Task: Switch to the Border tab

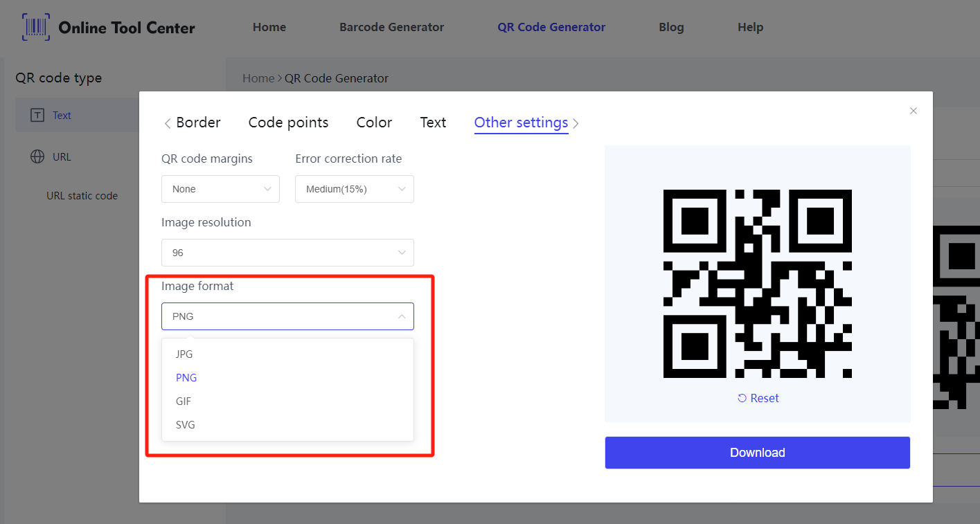Action: 198,123
